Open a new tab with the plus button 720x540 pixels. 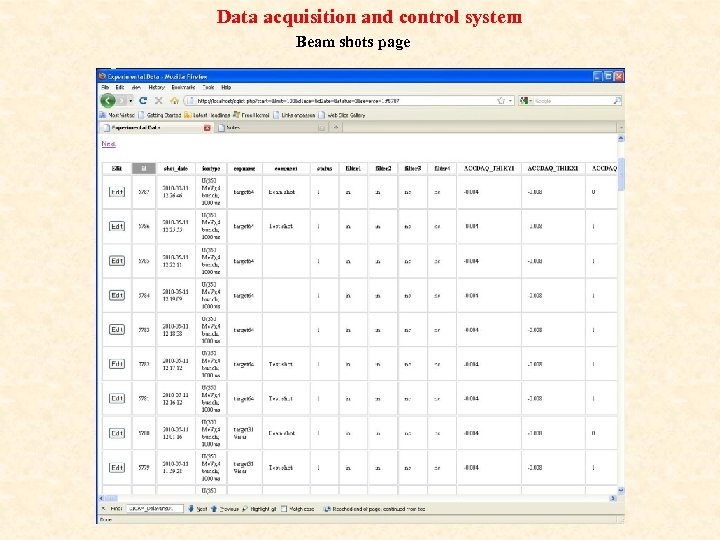click(336, 127)
